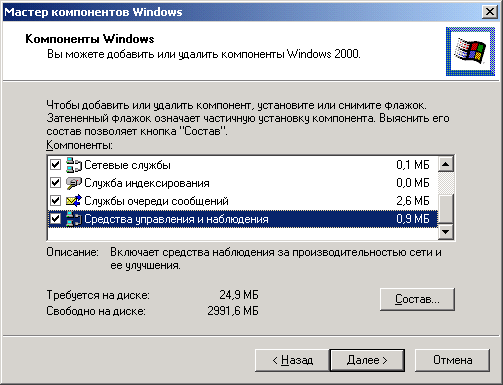503x385 pixels.
Task: Select the Служба индексирования list row
Action: pos(243,183)
